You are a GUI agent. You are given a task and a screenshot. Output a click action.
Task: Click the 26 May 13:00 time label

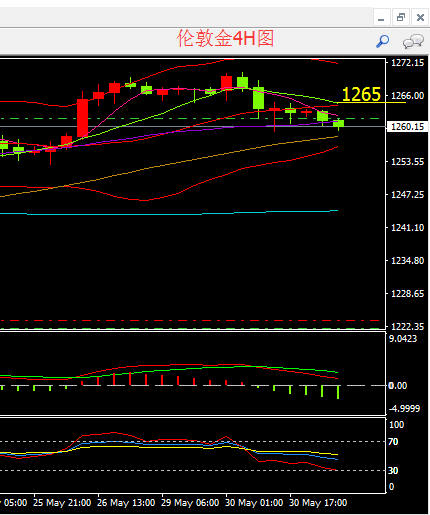tap(126, 503)
